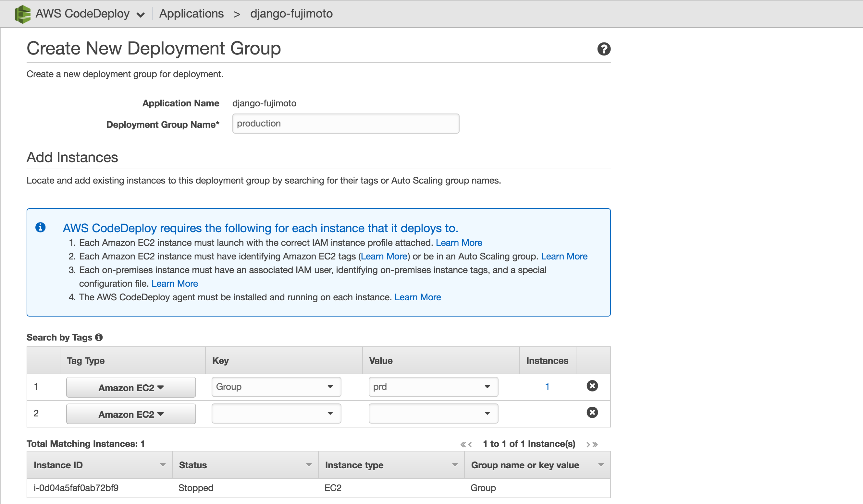Open Learn More about IAM instance profile
This screenshot has width=863, height=504.
pos(459,243)
